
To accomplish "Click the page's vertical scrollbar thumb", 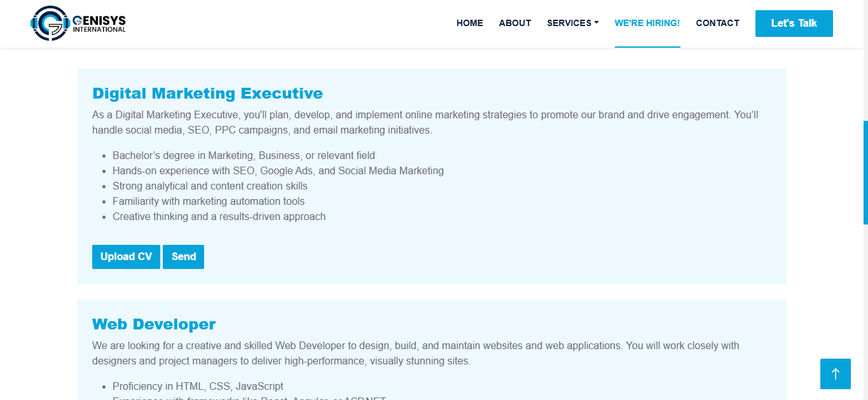I will (x=865, y=172).
